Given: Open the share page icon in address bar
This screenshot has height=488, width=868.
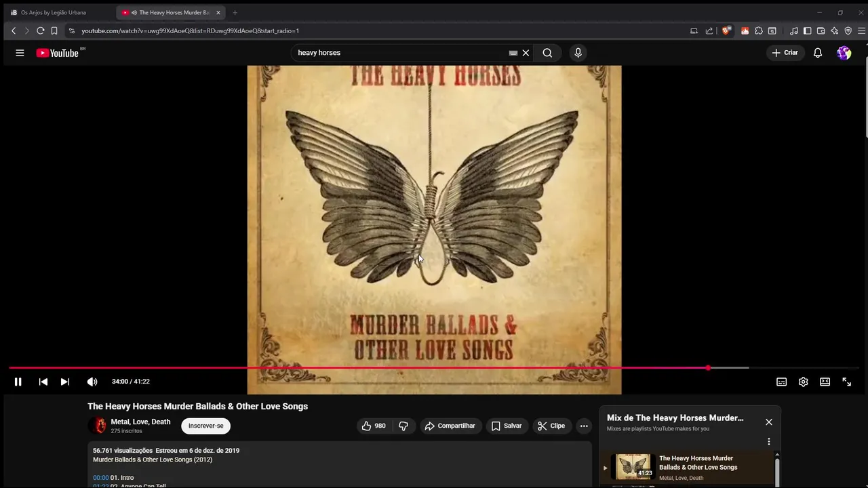Looking at the screenshot, I should pyautogui.click(x=709, y=30).
